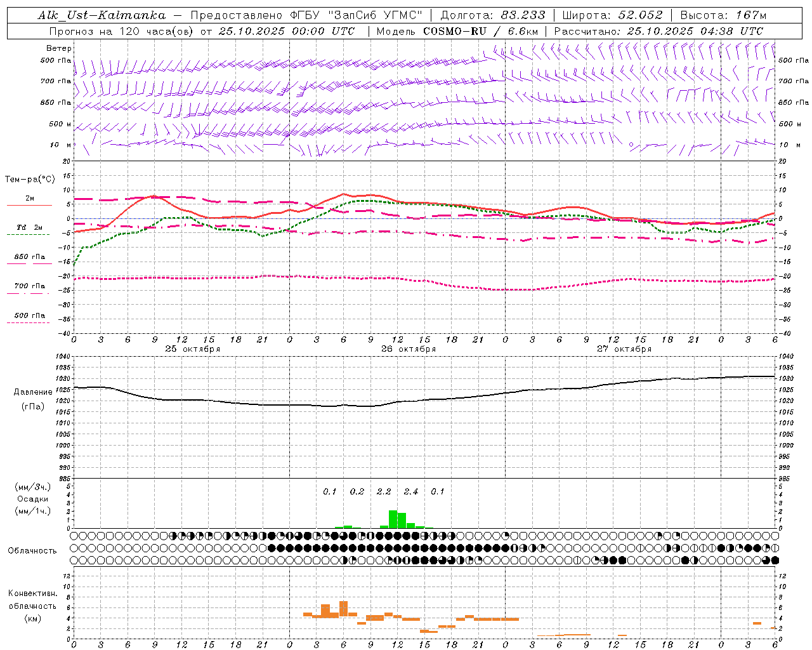
Task: Click the computed time Рассчитано: 25.10.2025 04:38 UTC
Action: point(658,31)
